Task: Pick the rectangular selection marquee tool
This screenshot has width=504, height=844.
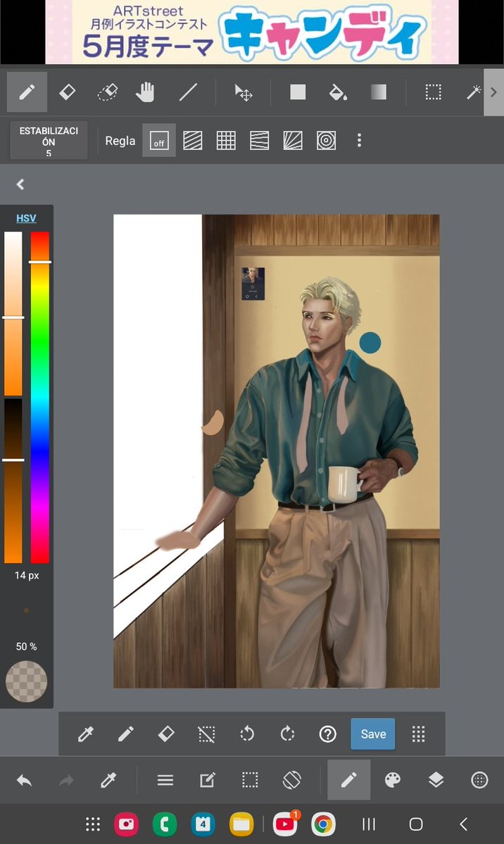Action: coord(433,92)
